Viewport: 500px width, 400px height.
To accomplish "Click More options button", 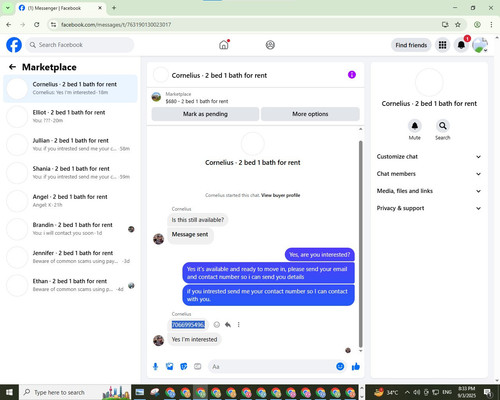I will click(310, 114).
